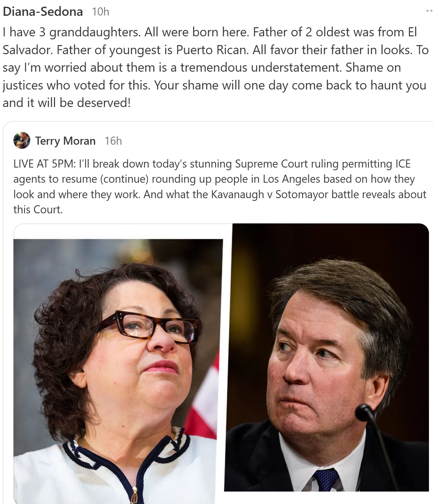Click Terry Moran's profile avatar
433x504 pixels.
(22, 140)
